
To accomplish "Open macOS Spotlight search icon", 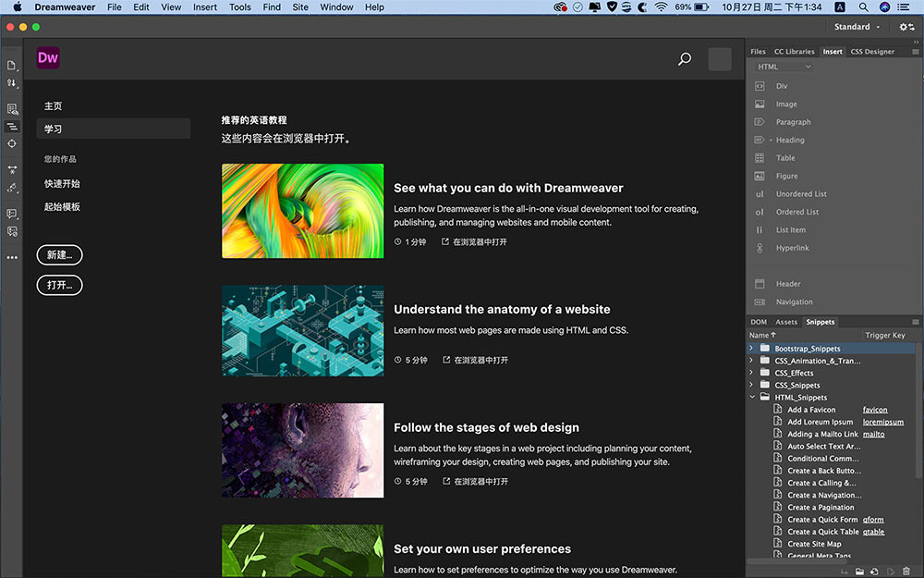I will (x=863, y=7).
